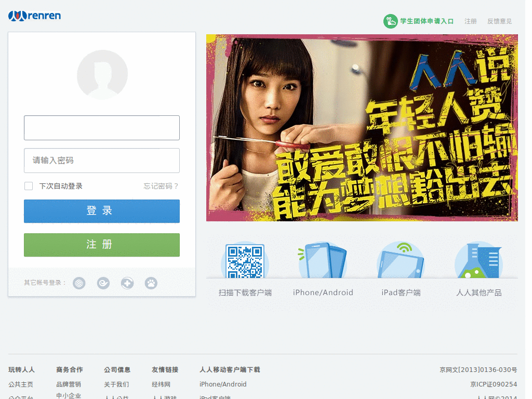Enable 下次自动登录 auto-login checkbox

28,185
